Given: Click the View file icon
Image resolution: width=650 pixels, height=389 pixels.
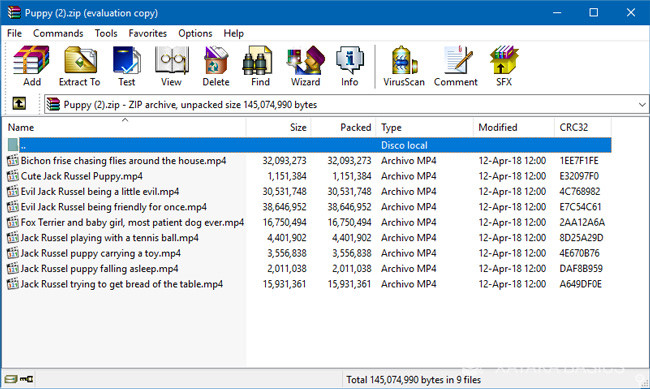Looking at the screenshot, I should click(171, 60).
